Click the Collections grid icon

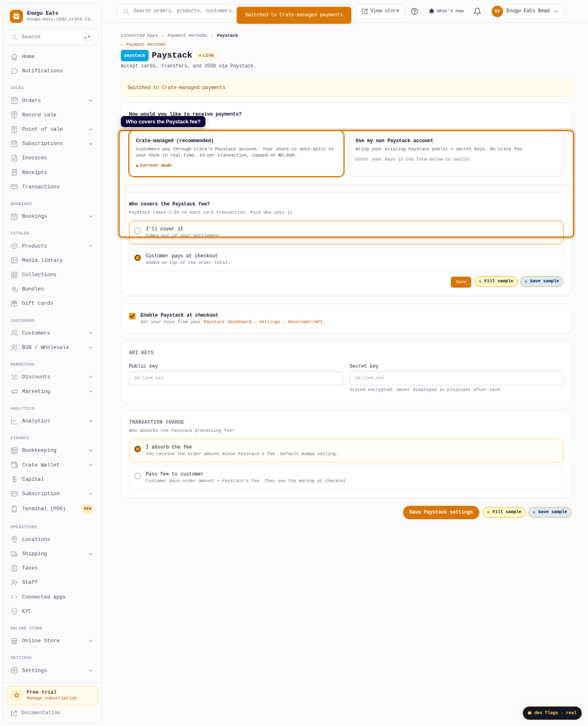click(x=14, y=275)
